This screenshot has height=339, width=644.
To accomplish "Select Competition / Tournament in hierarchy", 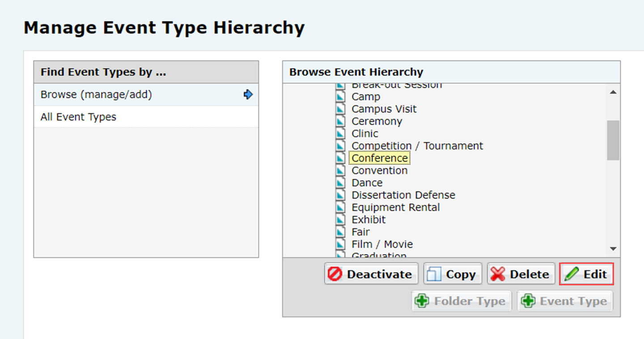I will coord(417,146).
